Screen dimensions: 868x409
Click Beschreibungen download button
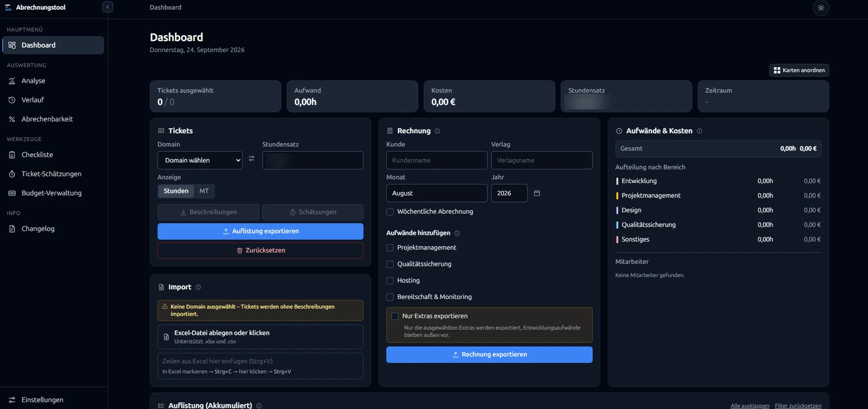point(208,212)
